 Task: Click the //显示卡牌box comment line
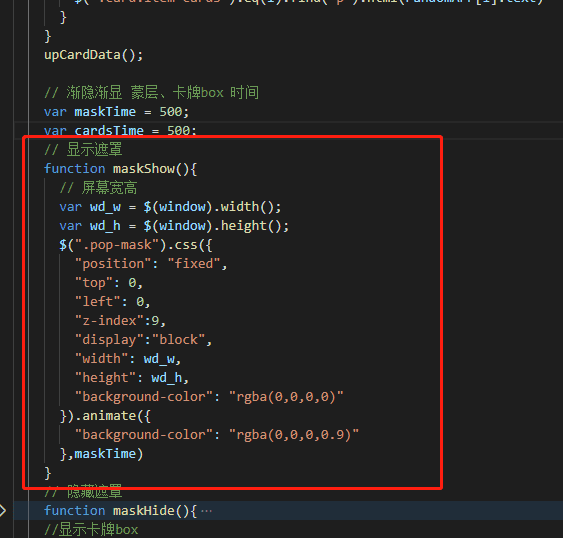91,530
